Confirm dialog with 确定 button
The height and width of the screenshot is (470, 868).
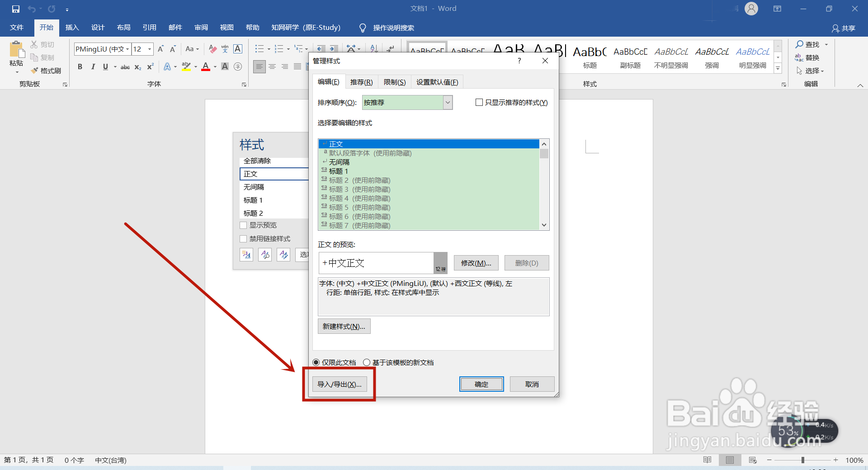481,384
